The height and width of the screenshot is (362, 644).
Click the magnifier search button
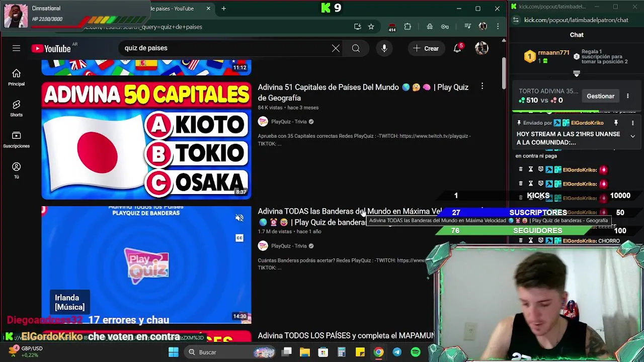pos(356,48)
